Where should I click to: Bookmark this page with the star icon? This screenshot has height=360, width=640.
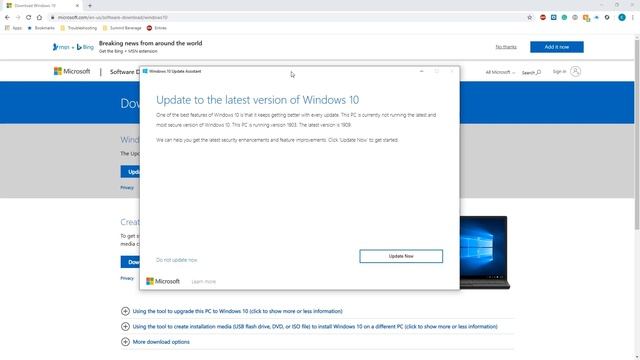[529, 17]
